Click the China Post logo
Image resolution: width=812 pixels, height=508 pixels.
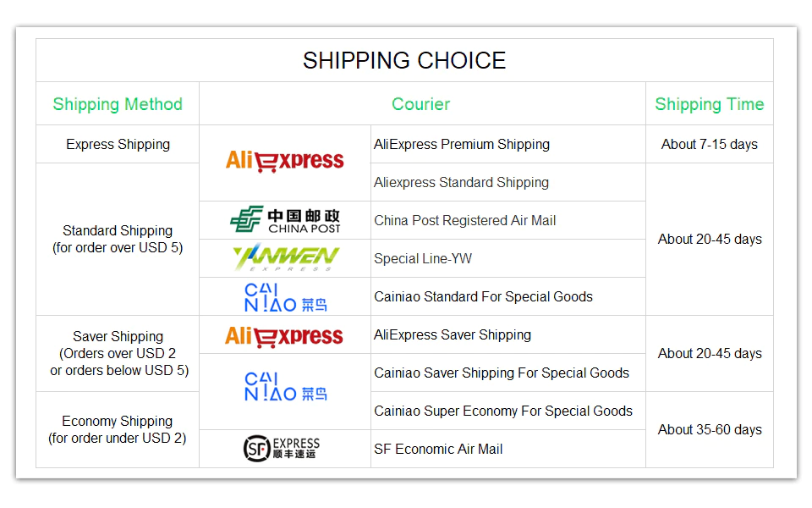[x=285, y=220]
